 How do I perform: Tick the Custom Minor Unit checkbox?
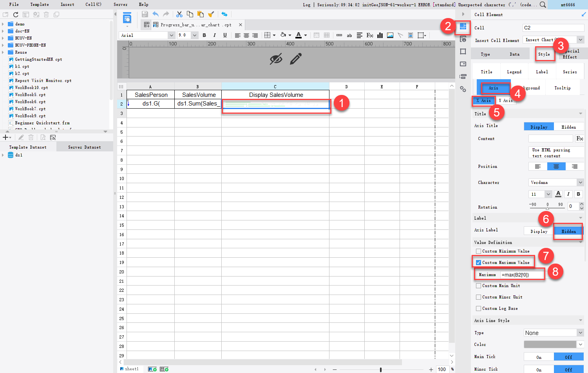coord(478,297)
